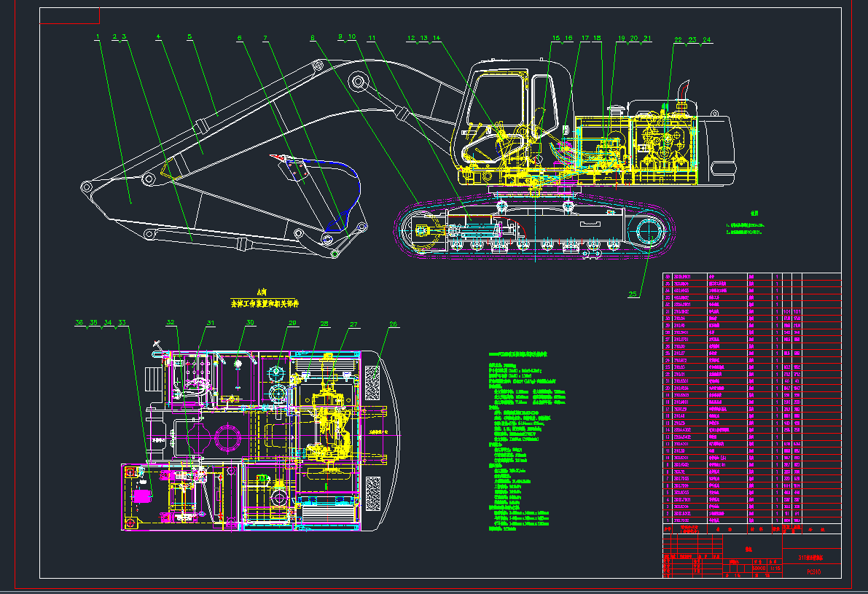Click 'PC310' in the title block

point(814,572)
